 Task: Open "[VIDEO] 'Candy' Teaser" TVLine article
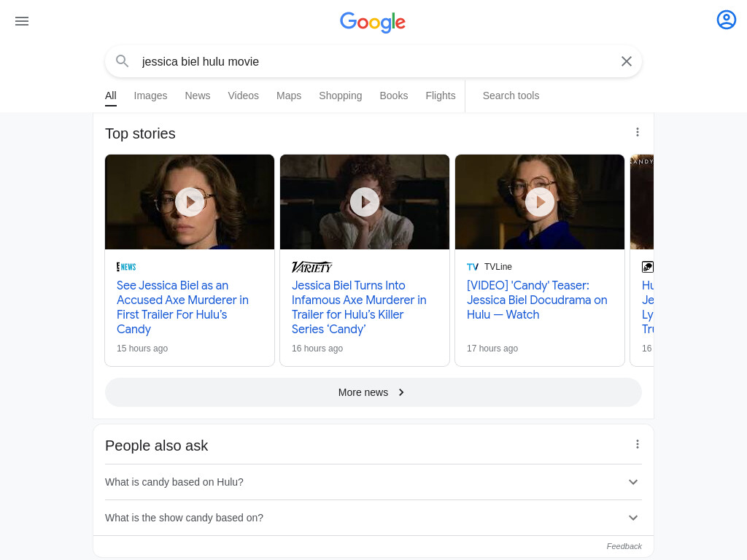pyautogui.click(x=537, y=300)
